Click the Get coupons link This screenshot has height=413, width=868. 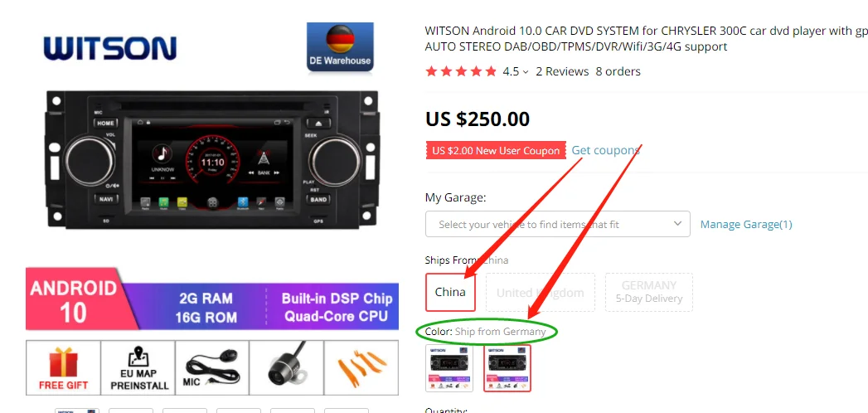click(605, 150)
